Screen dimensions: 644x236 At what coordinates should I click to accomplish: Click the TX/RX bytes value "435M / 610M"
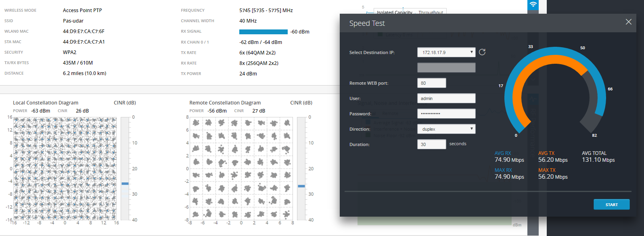[x=78, y=63]
